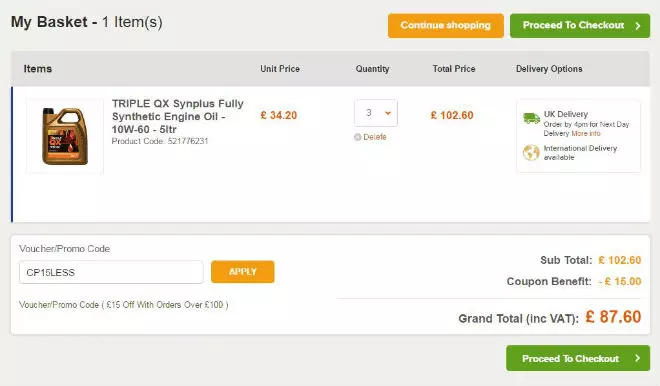Click the bottom Proceed To Checkout button
Image resolution: width=660 pixels, height=386 pixels.
point(578,358)
